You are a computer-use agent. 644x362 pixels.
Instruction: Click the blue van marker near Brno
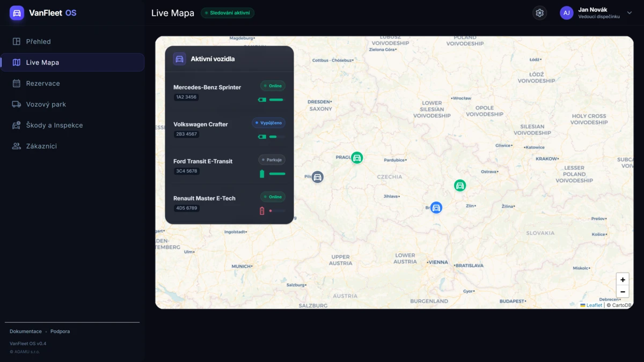[x=436, y=208]
